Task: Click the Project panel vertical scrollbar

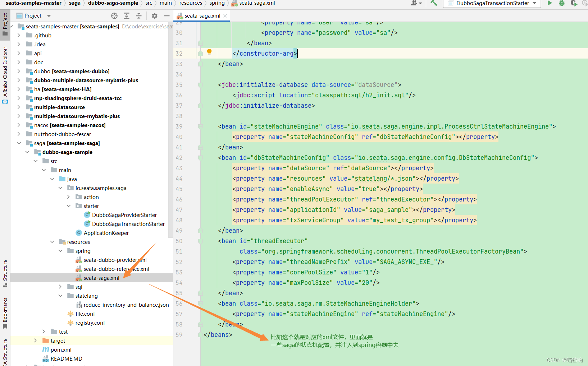Action: click(x=170, y=129)
